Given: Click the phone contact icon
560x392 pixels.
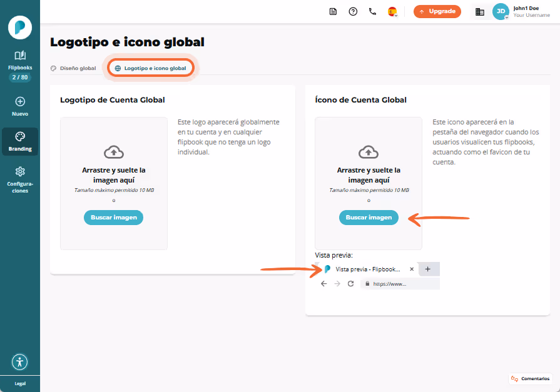Looking at the screenshot, I should click(372, 12).
